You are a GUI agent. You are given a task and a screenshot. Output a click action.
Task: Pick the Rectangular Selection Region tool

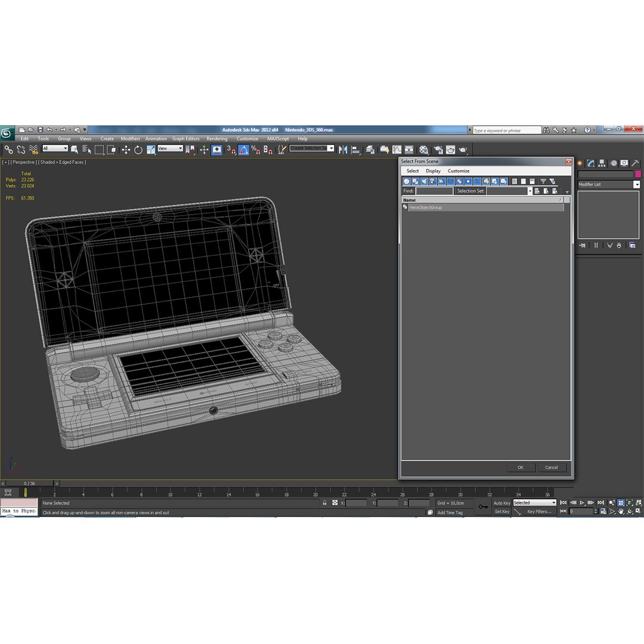click(x=99, y=150)
